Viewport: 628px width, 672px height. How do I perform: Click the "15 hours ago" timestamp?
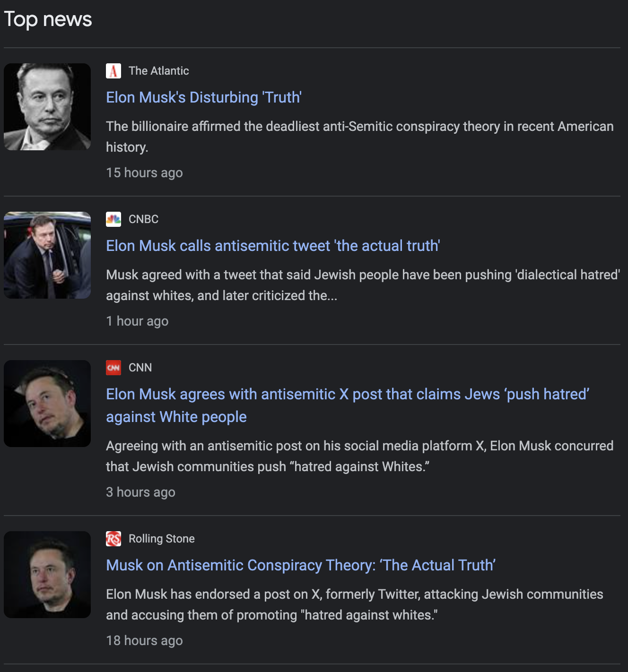click(144, 173)
